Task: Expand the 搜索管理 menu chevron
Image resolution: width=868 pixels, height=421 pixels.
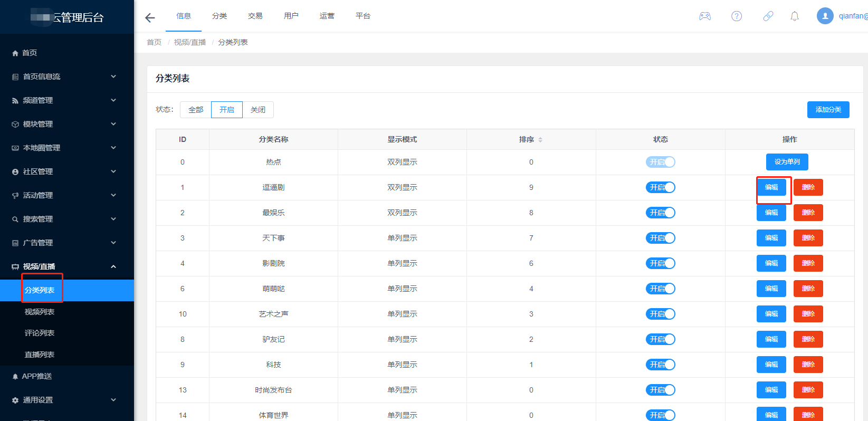Action: [113, 219]
